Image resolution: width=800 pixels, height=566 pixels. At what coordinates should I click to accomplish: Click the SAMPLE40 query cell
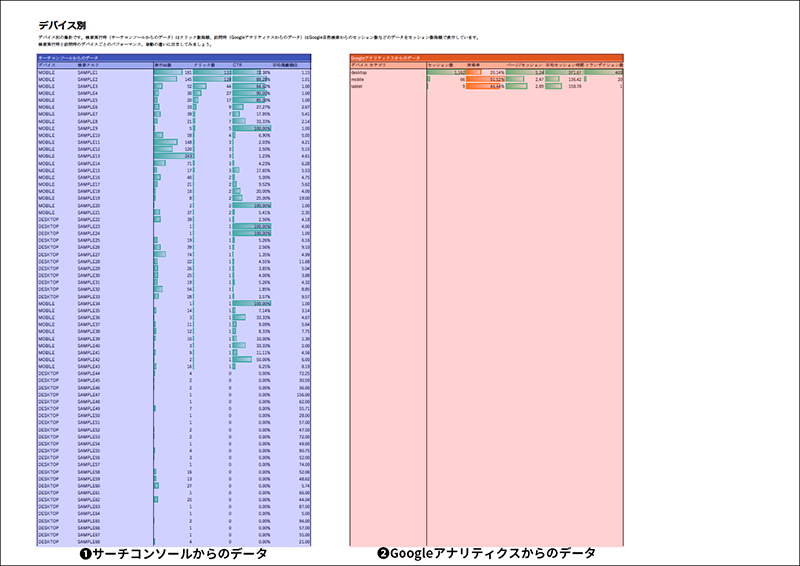[89, 346]
